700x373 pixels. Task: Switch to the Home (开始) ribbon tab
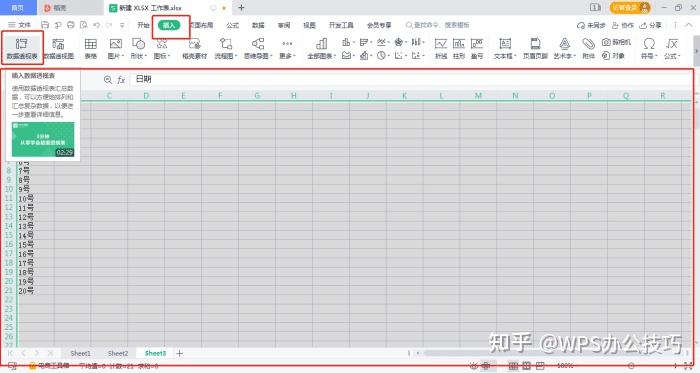[143, 25]
